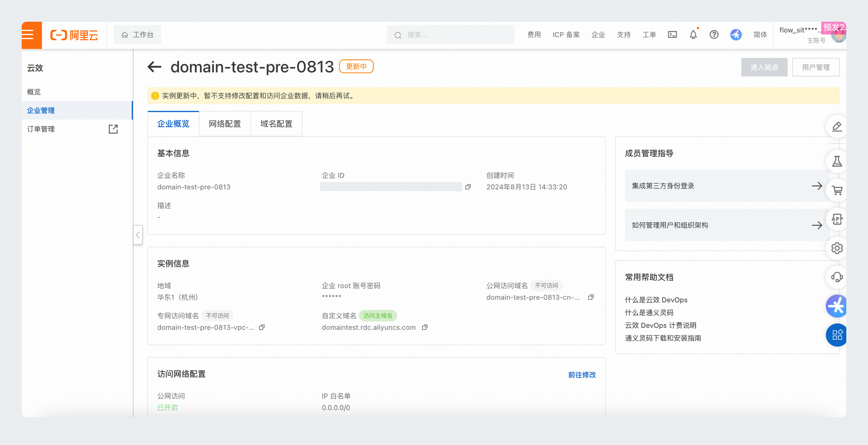Image resolution: width=868 pixels, height=445 pixels.
Task: Open 集成第三方身份登录 guide card
Action: [x=727, y=186]
